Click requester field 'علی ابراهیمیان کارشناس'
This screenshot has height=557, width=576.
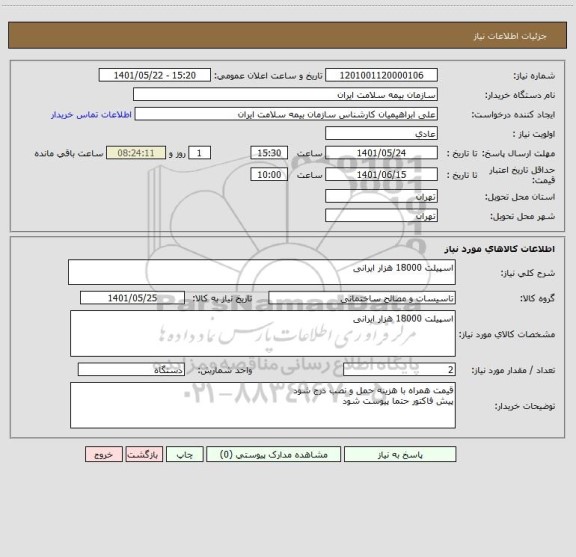286,114
